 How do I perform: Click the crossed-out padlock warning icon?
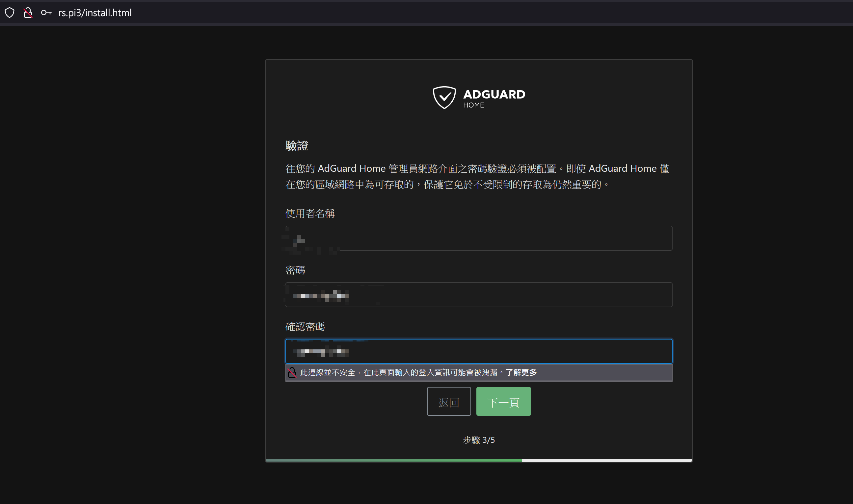[292, 372]
